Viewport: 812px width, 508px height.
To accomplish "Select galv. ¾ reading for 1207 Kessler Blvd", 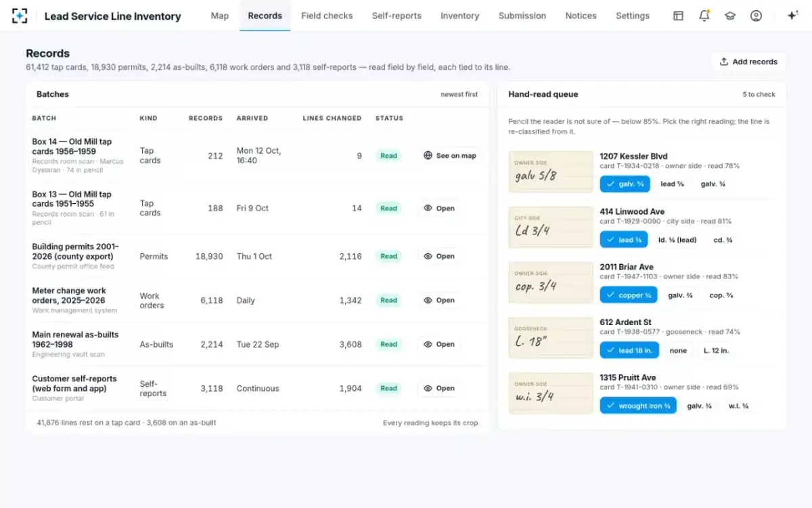I will 713,184.
